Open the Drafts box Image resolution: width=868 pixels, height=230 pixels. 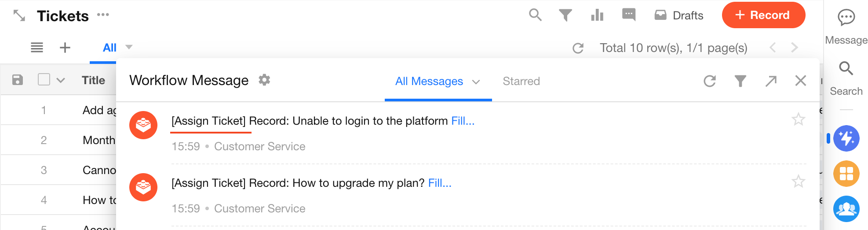tap(679, 15)
